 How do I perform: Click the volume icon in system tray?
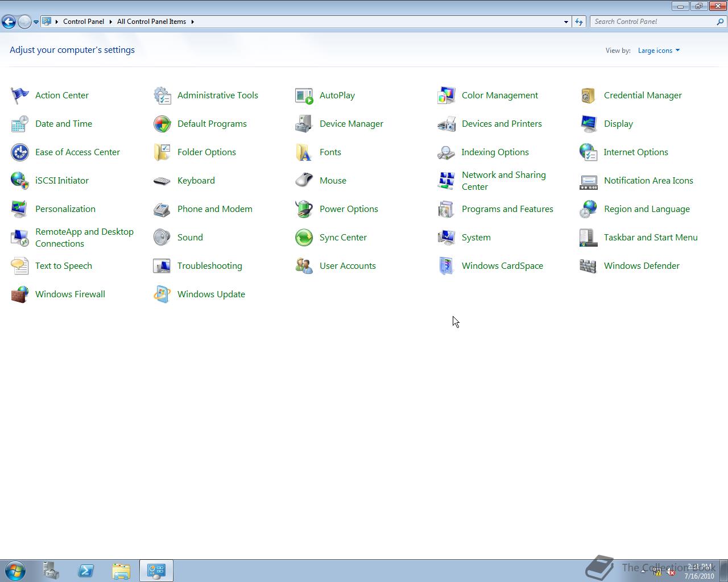coord(671,572)
